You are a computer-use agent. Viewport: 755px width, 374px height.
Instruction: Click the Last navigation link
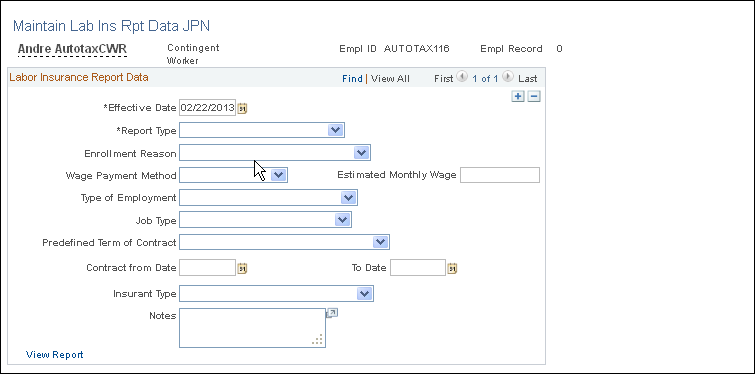pos(528,78)
